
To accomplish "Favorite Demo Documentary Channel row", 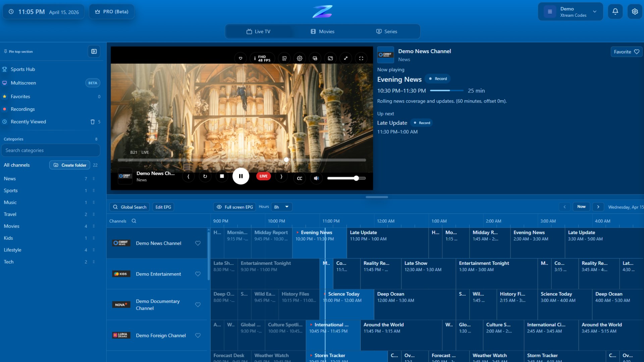I will [198, 305].
